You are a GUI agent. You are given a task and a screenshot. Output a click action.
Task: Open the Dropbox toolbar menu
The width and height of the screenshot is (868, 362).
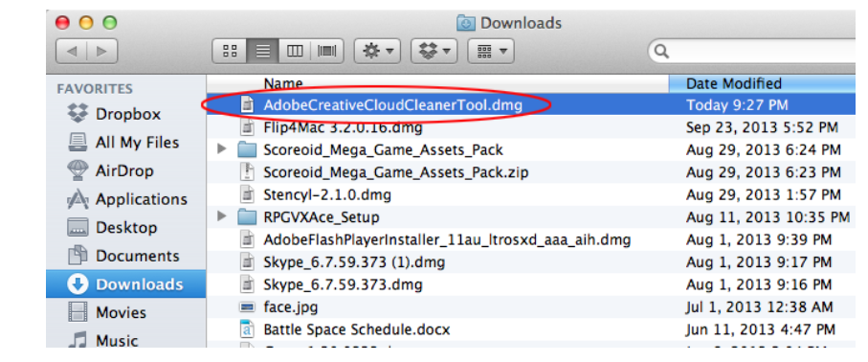(x=434, y=52)
